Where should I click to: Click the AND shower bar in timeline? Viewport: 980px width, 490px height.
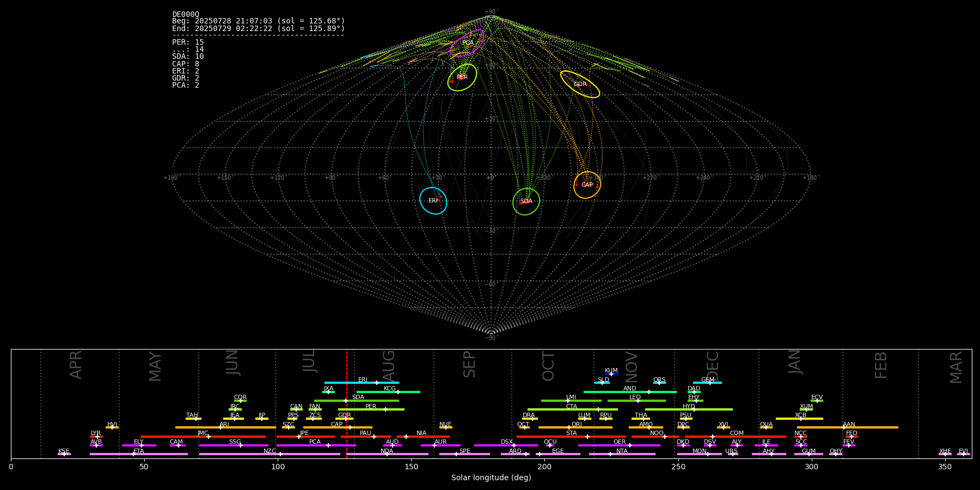pyautogui.click(x=630, y=391)
